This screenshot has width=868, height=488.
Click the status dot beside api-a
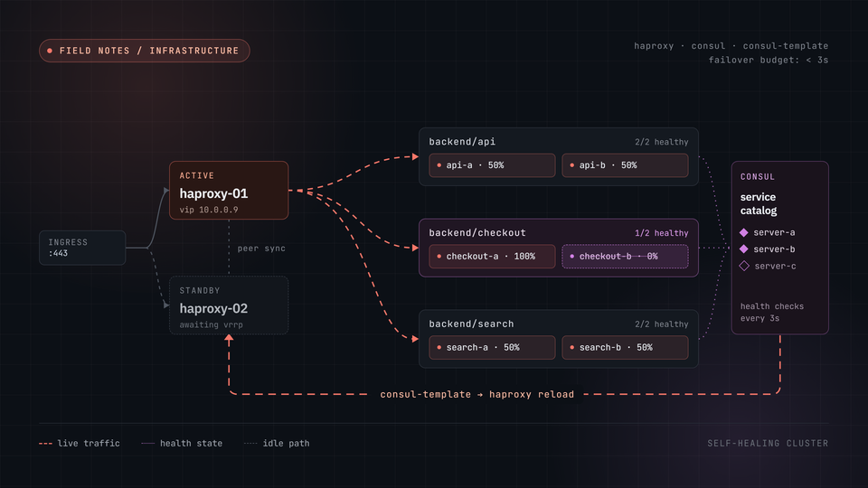pyautogui.click(x=439, y=165)
